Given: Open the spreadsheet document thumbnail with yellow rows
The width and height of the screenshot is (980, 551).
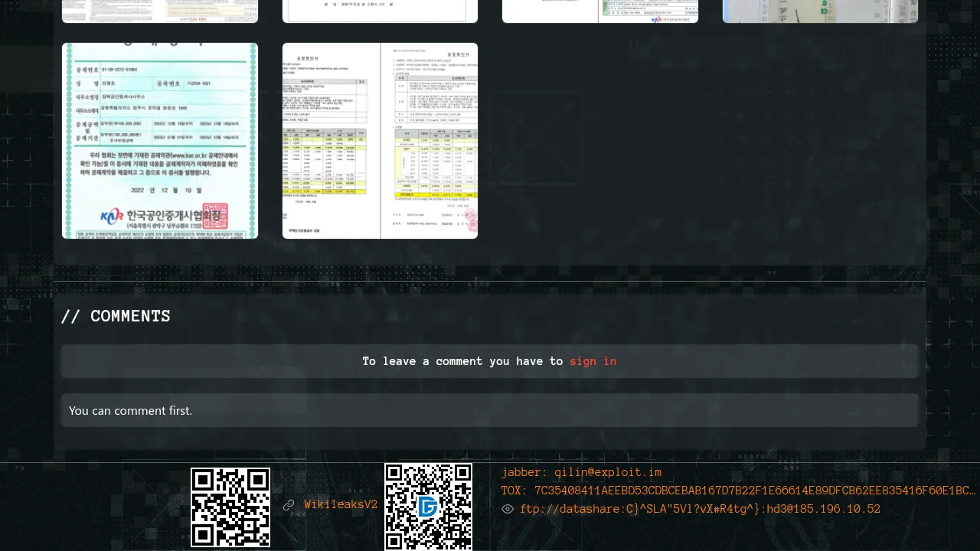Looking at the screenshot, I should click(380, 141).
